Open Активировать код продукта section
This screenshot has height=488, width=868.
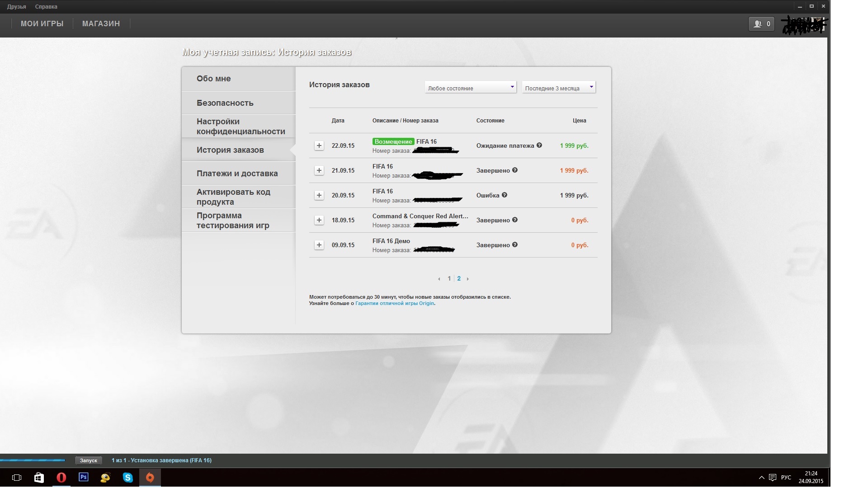tap(239, 197)
